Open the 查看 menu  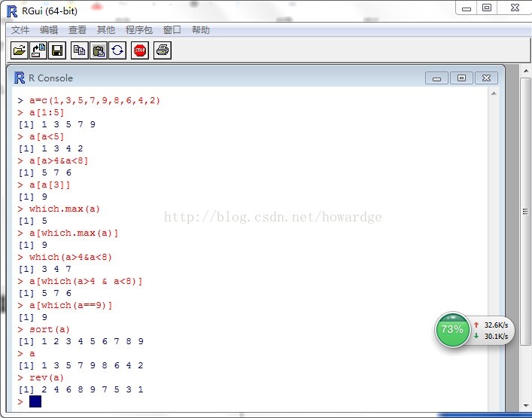(x=78, y=30)
